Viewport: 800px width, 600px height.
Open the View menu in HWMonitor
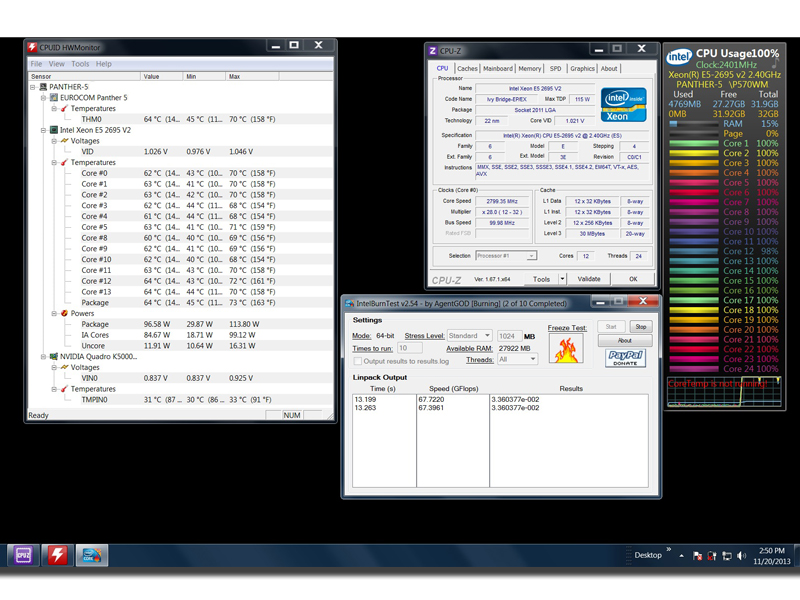click(57, 64)
